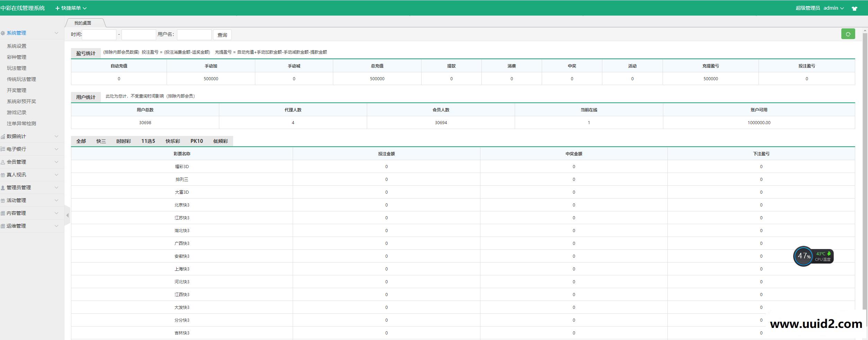Click the start time input field
The width and height of the screenshot is (868, 340).
click(x=99, y=35)
